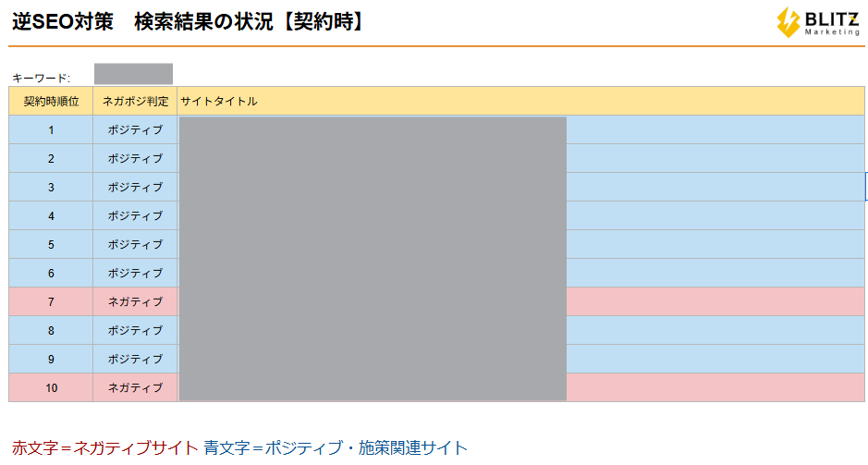
Task: Click the BLITZ lightning bolt logo icon
Action: [788, 22]
